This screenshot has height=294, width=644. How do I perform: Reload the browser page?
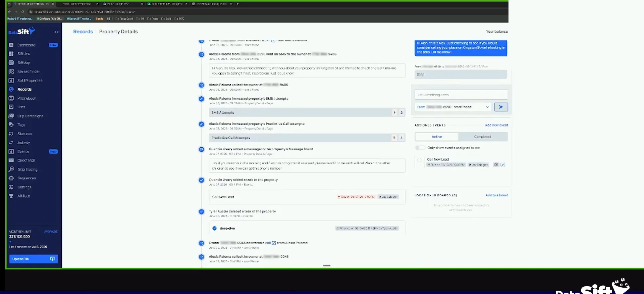click(x=23, y=12)
